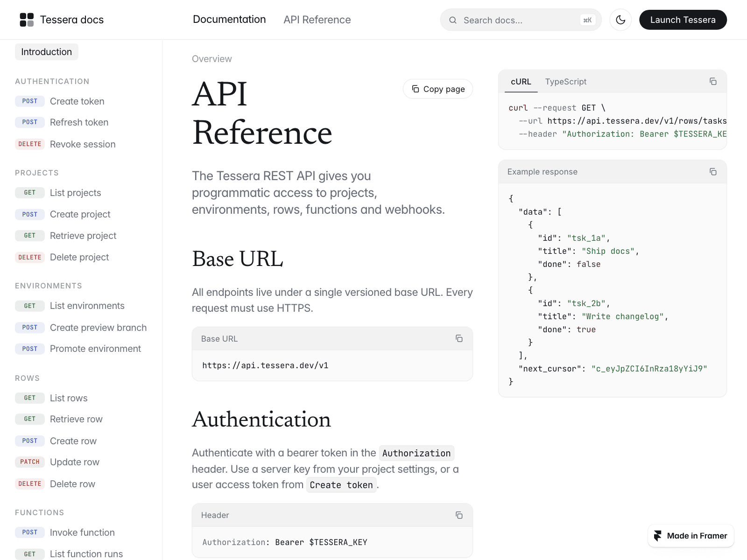Click the Made in Framer badge text

point(697,536)
